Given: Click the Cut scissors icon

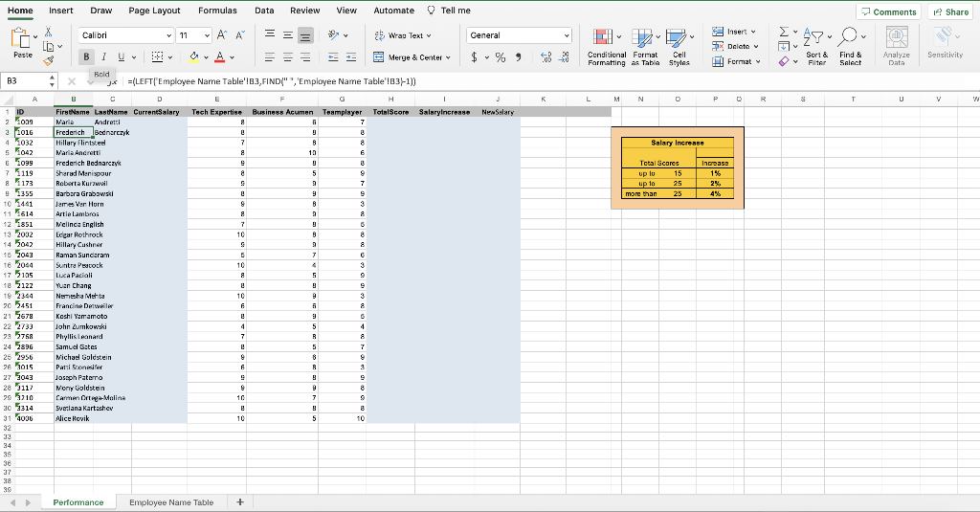Looking at the screenshot, I should tap(48, 32).
